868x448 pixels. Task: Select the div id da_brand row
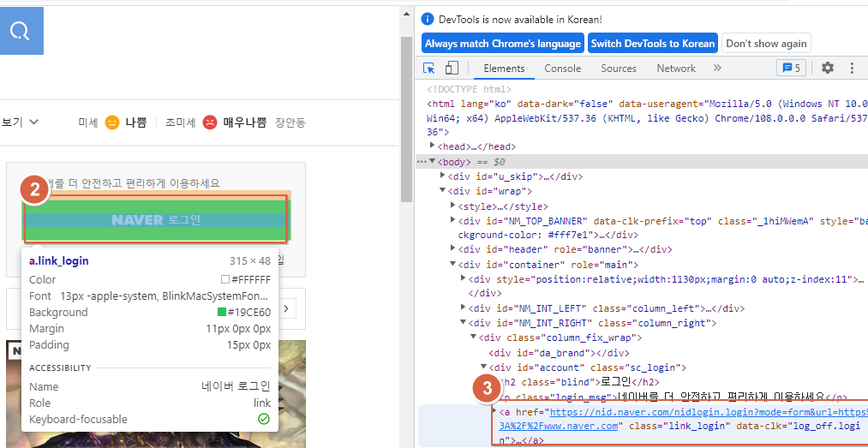tap(559, 352)
